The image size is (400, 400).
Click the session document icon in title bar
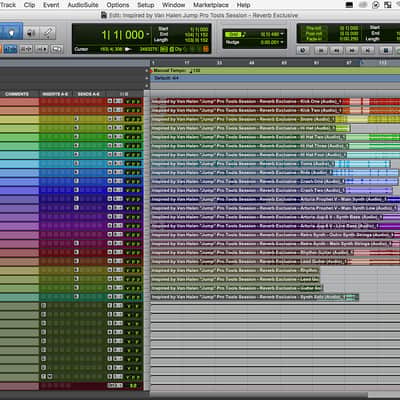104,15
